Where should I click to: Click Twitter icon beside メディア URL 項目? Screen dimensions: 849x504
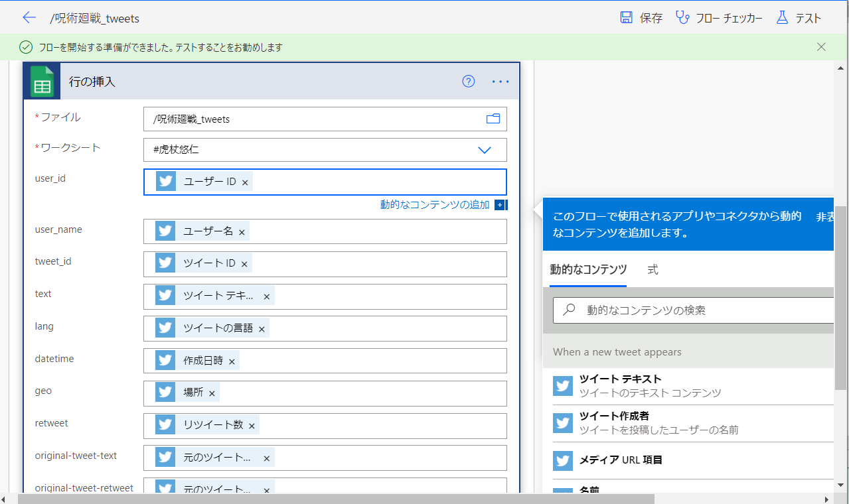[x=563, y=460]
